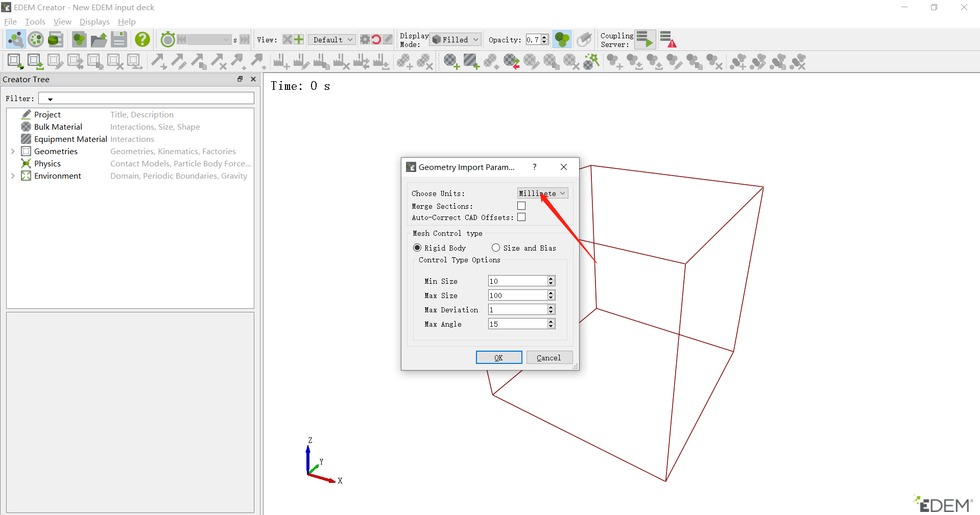Screen dimensions: 980x515
Task: Click the add bulk material sphere icon
Action: click(x=451, y=62)
